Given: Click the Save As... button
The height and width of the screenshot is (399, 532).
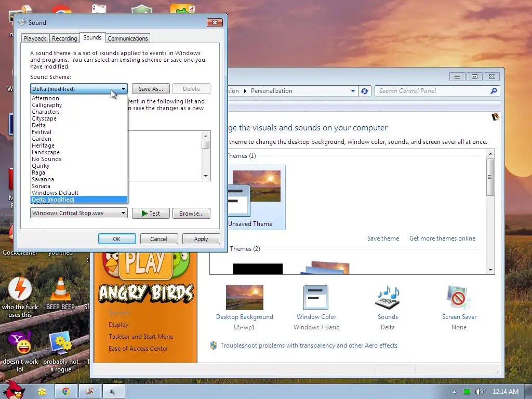Looking at the screenshot, I should [x=151, y=89].
